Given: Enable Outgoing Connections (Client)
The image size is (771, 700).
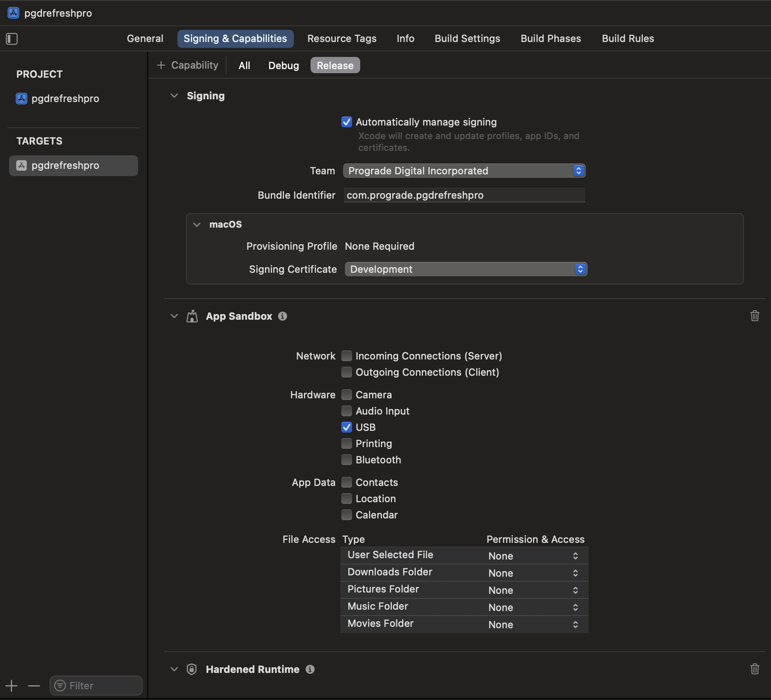Looking at the screenshot, I should [347, 372].
